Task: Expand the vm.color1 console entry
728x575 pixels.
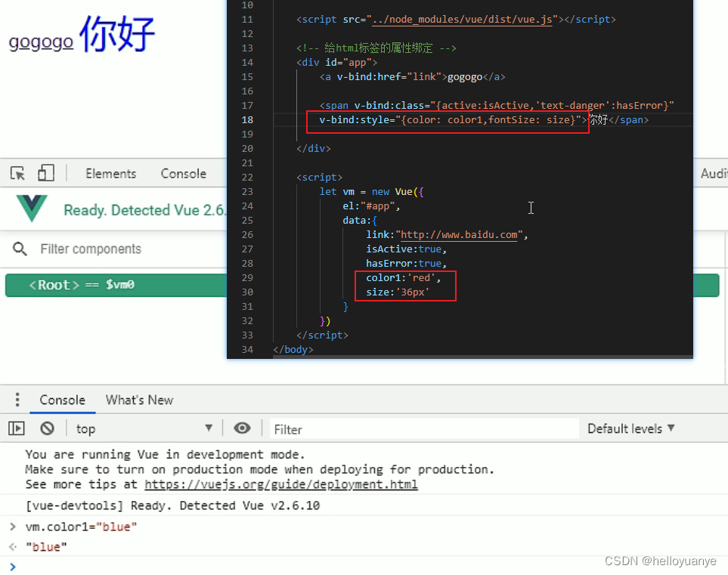Action: point(14,527)
